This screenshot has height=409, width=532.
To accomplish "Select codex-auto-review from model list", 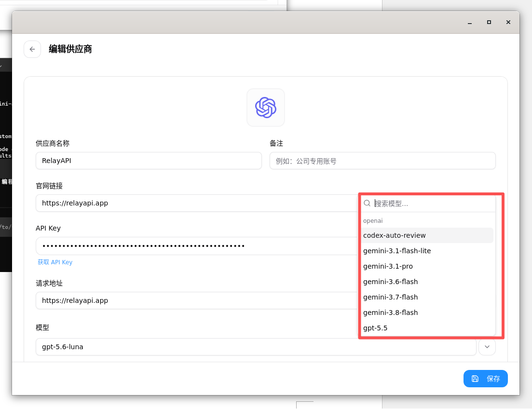I will tap(427, 235).
